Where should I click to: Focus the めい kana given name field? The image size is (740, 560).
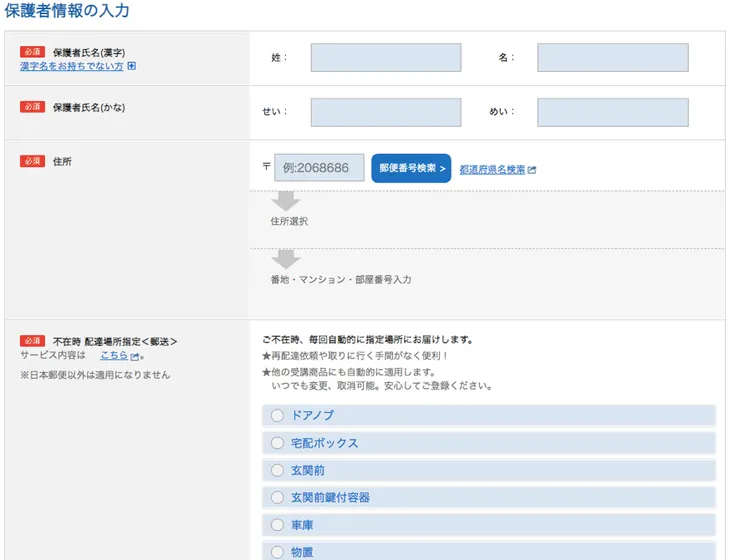pyautogui.click(x=613, y=112)
